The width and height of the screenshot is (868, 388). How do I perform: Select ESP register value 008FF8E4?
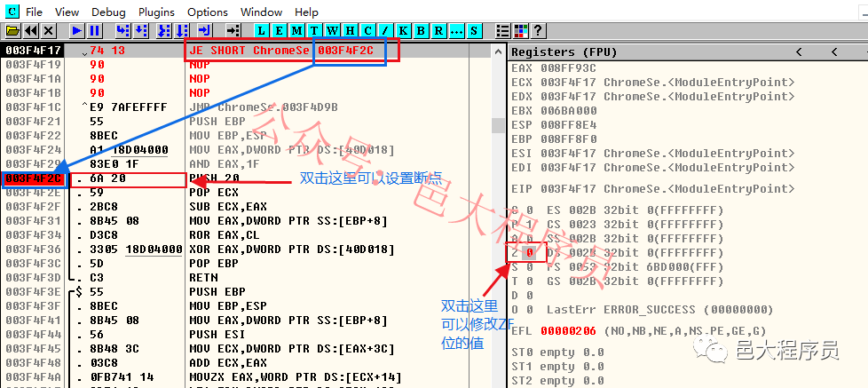569,125
